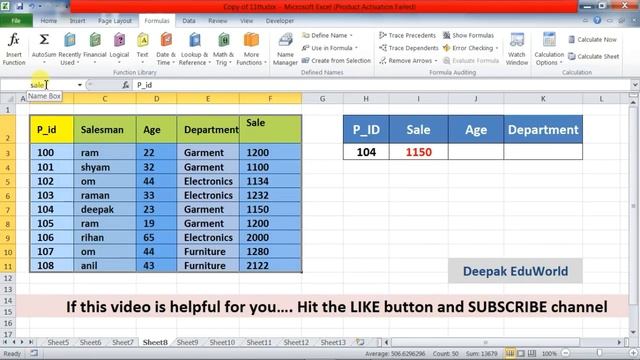Viewport: 640px width, 360px height.
Task: Open the File tab
Action: tap(16, 20)
